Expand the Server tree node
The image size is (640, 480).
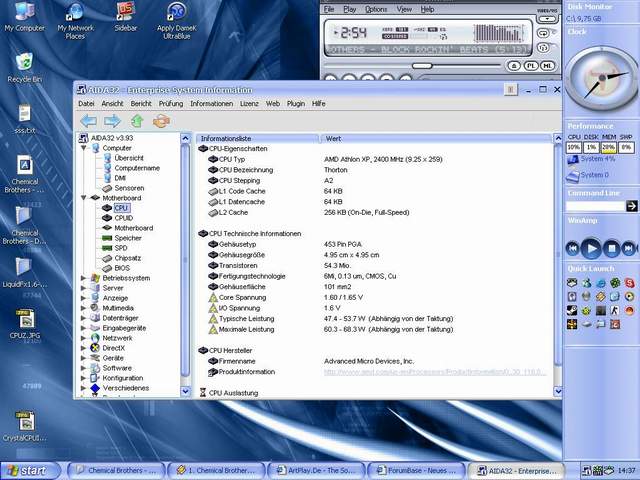pyautogui.click(x=83, y=288)
